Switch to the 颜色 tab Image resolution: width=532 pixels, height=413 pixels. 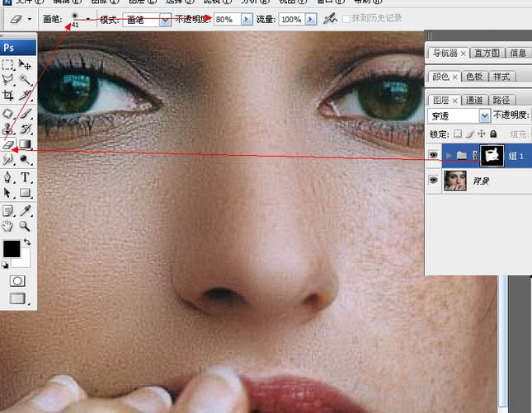(x=440, y=77)
